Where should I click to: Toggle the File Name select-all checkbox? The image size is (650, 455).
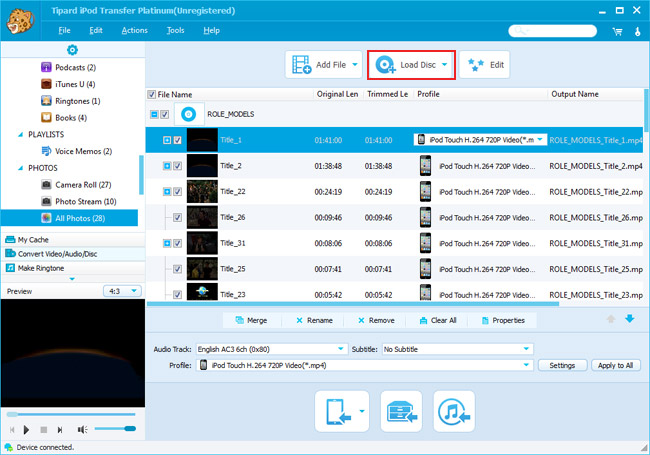[x=152, y=94]
